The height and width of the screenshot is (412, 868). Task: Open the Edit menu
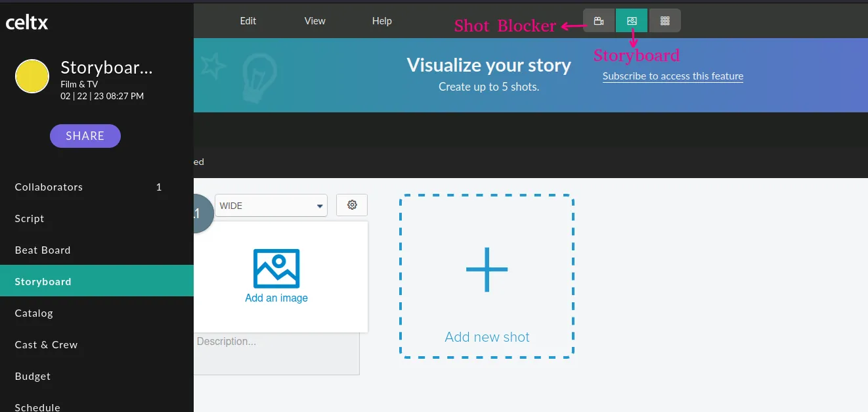coord(248,21)
